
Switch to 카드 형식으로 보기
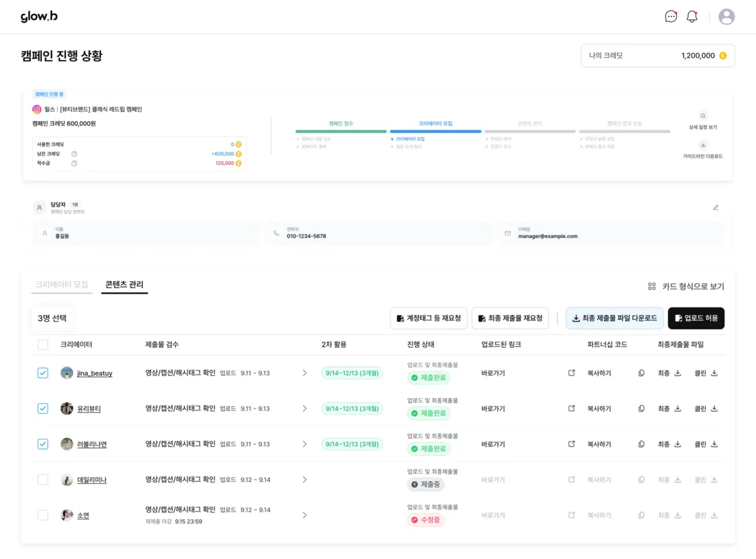[x=686, y=287]
